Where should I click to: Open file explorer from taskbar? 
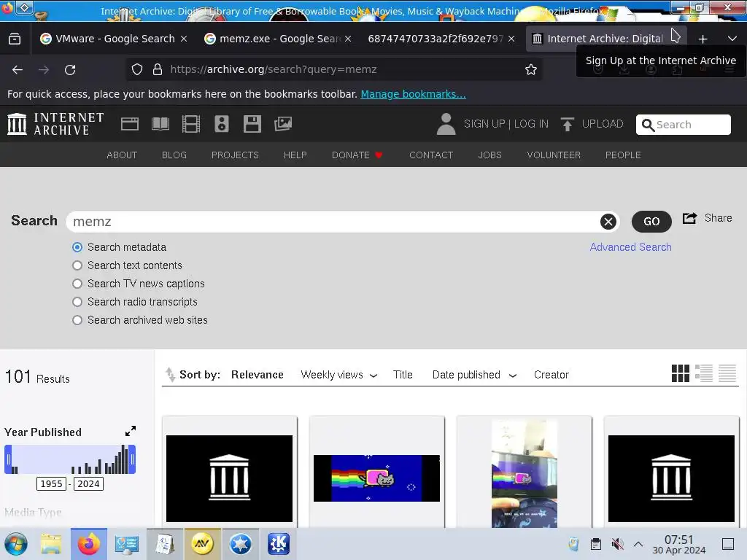tap(51, 544)
